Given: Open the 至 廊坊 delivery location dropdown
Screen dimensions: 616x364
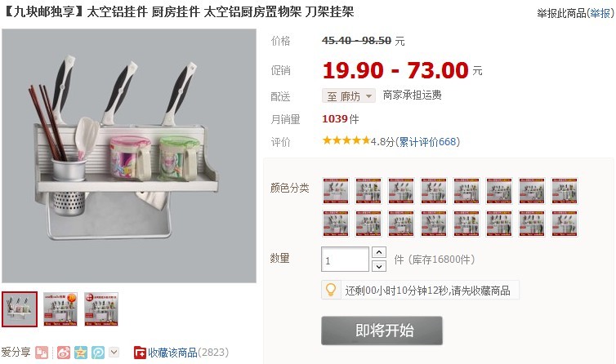Looking at the screenshot, I should pyautogui.click(x=349, y=95).
